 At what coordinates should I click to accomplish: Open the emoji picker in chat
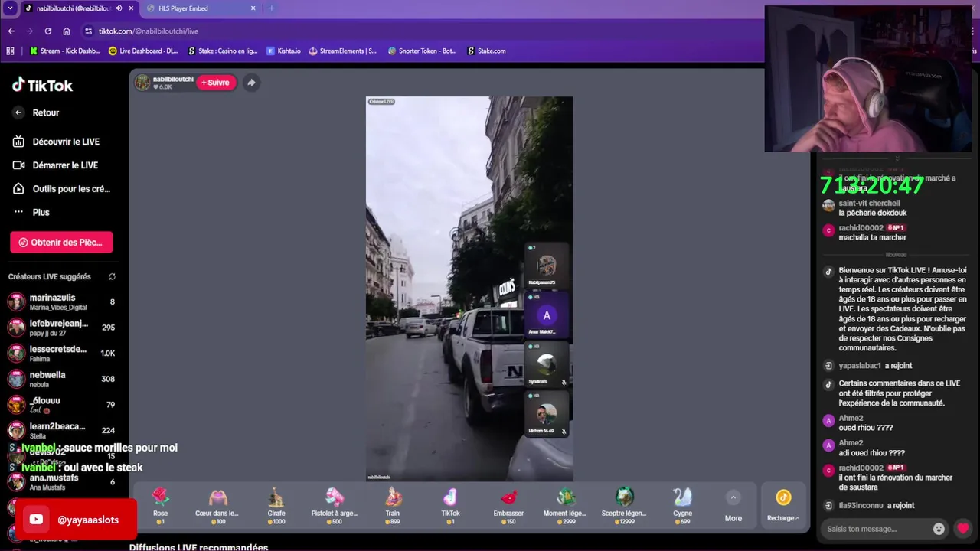[x=939, y=529]
